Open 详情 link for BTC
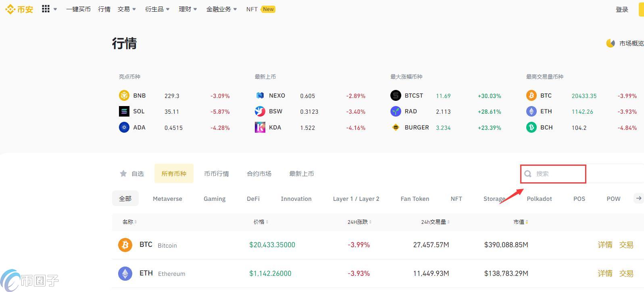The image size is (644, 292). click(605, 245)
